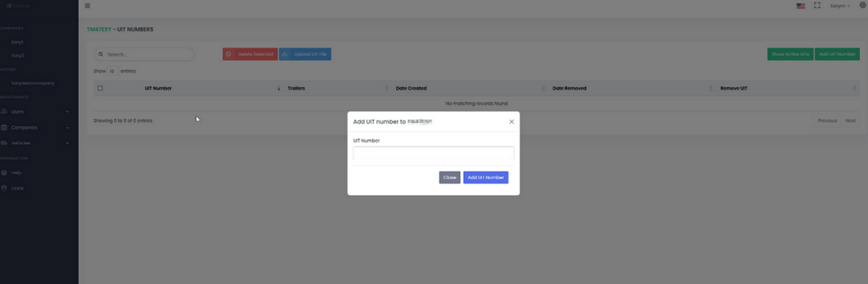Open tonytestcompany in history
This screenshot has height=284, width=868.
tap(33, 83)
